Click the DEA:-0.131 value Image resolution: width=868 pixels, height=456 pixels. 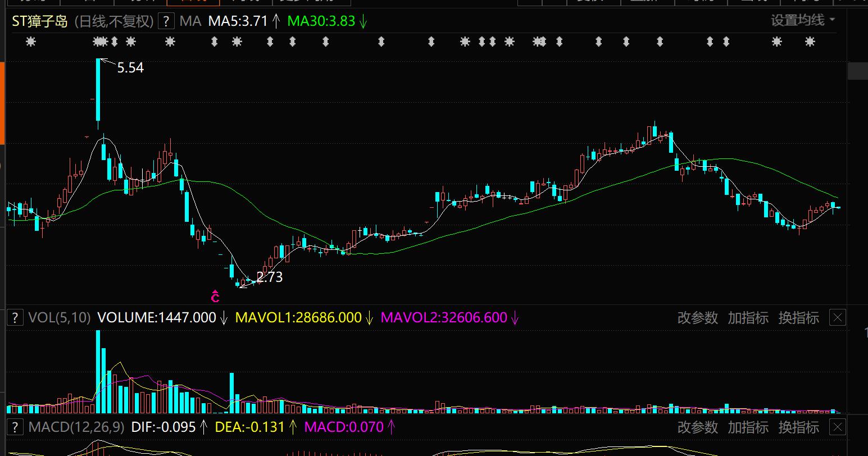[250, 427]
